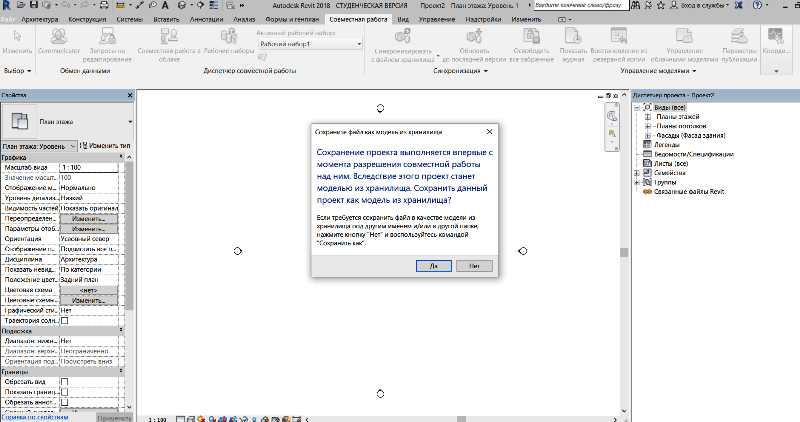Open the Архитектура ribbon tab

(x=40, y=19)
